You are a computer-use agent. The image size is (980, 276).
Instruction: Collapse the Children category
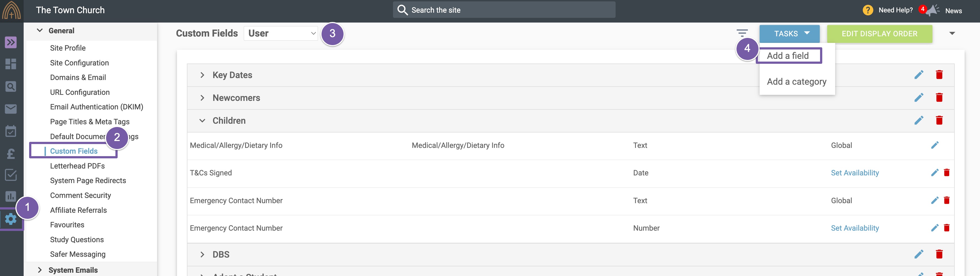pyautogui.click(x=202, y=121)
